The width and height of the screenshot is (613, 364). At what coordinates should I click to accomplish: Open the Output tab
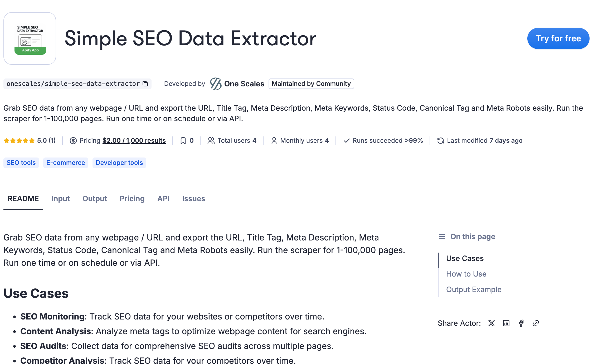pyautogui.click(x=95, y=199)
